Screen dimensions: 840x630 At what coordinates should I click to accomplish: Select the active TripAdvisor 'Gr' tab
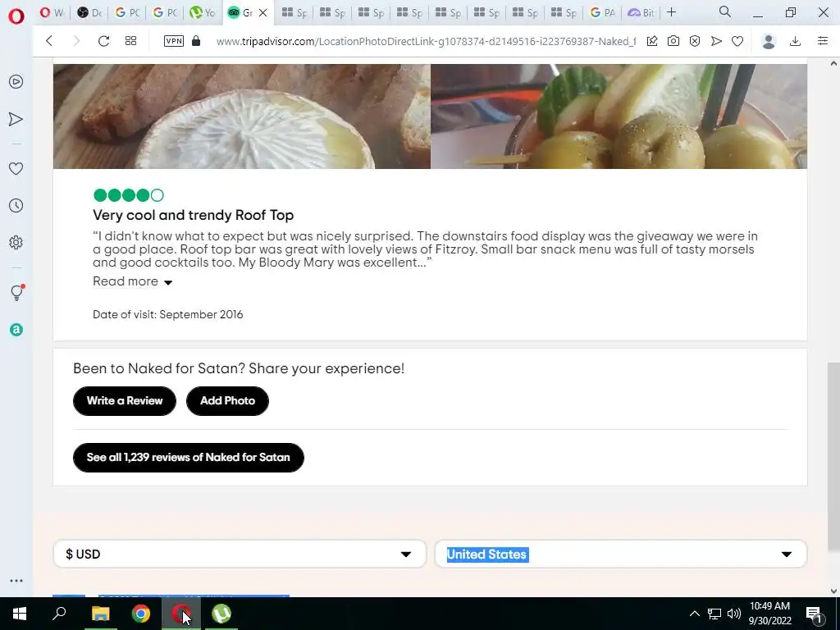(x=240, y=12)
